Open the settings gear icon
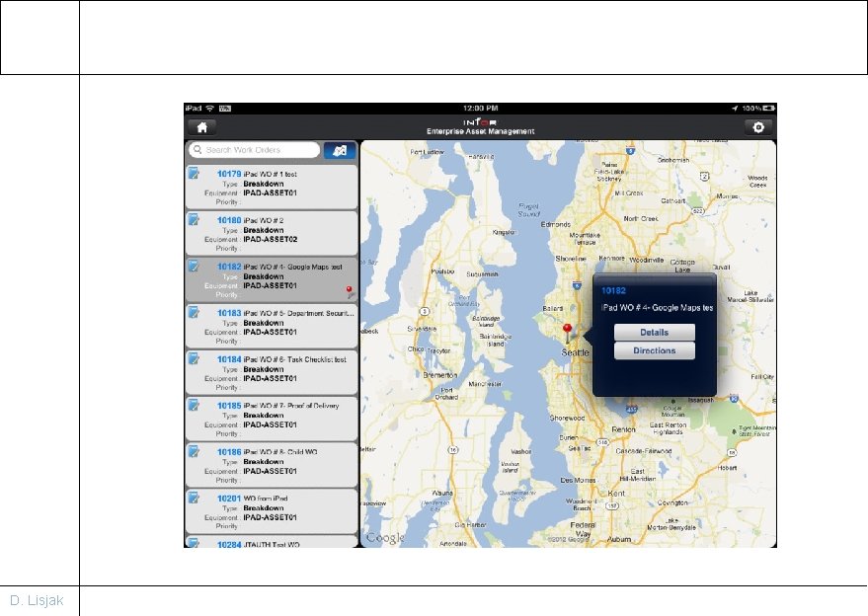This screenshot has width=868, height=616. pos(758,128)
